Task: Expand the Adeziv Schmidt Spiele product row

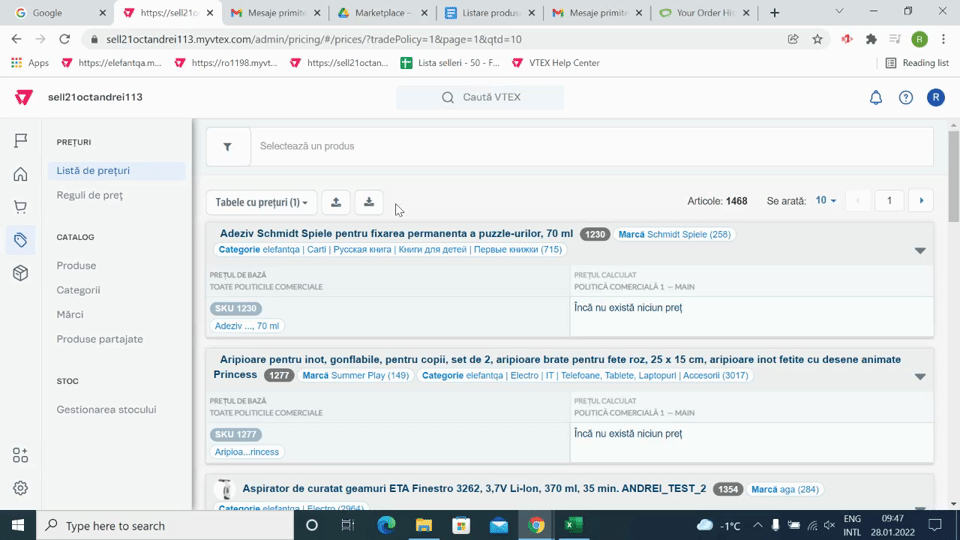Action: (920, 250)
